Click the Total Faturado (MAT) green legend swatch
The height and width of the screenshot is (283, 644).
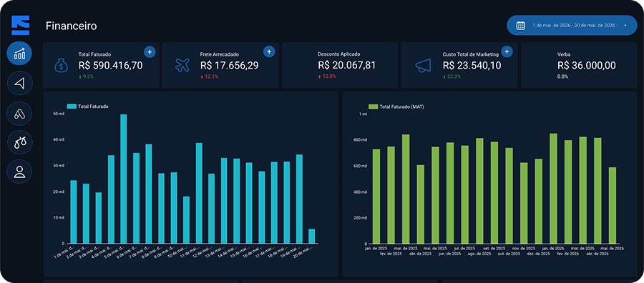pyautogui.click(x=373, y=106)
